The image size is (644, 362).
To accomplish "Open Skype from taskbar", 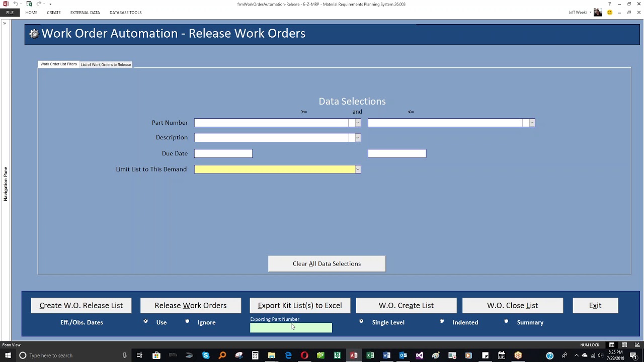I will [x=206, y=355].
